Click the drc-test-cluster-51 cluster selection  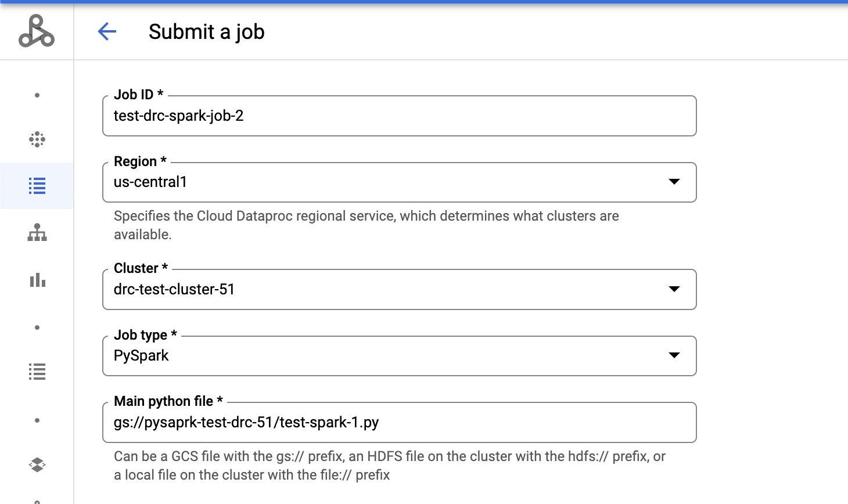coord(174,289)
